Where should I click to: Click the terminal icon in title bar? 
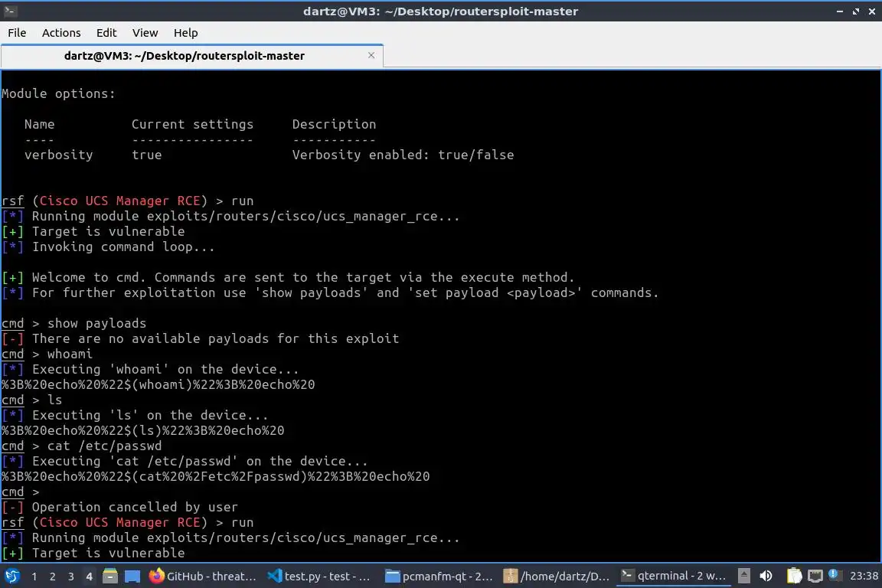click(9, 11)
